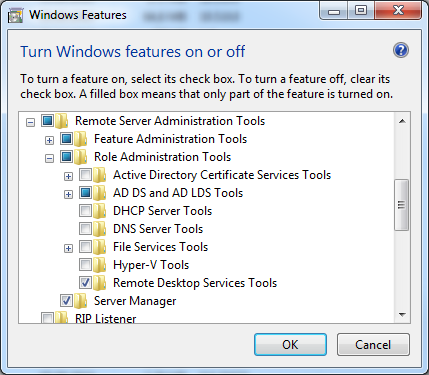Select Remote Desktop Services Tools label
Screen dimensions: 429x375
tap(195, 283)
